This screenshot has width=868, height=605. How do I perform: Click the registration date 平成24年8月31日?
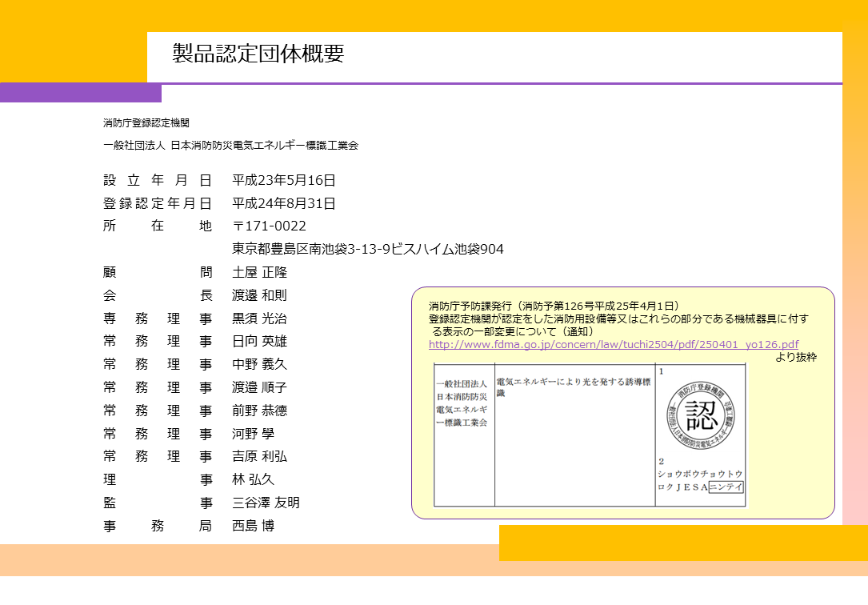click(283, 204)
